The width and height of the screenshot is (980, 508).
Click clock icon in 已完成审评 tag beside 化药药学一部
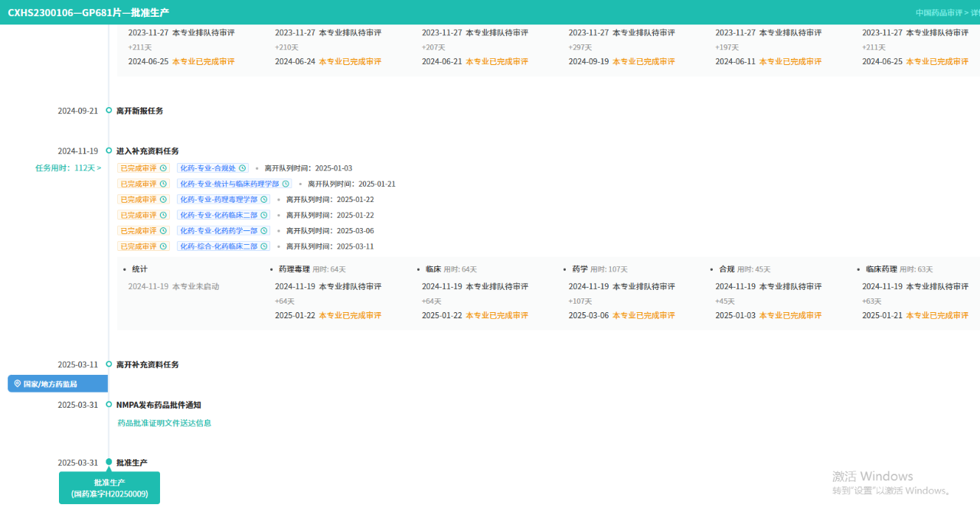(163, 231)
